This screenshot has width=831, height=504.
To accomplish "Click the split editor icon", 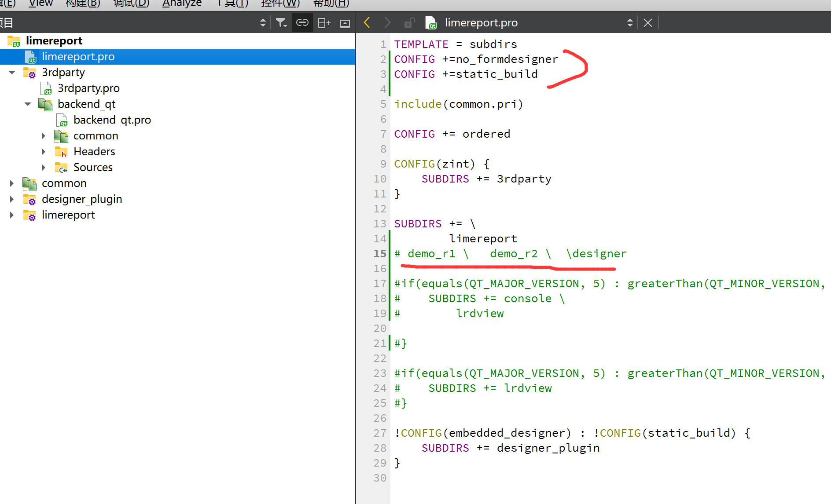I will [324, 22].
